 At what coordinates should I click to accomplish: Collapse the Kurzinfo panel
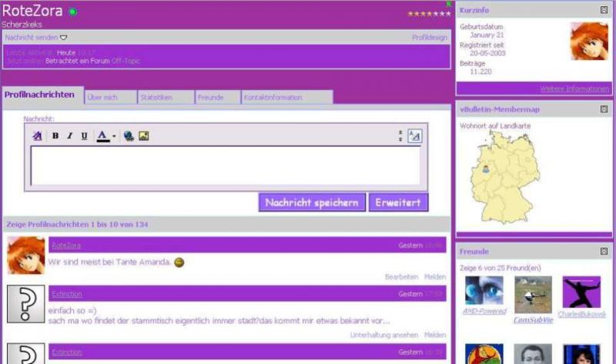604,10
